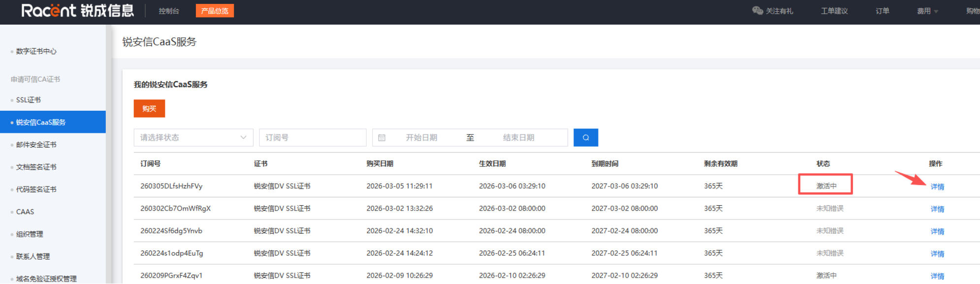Select 邮件安全证书 in sidebar
Viewport: 980px width, 284px height.
tap(36, 145)
